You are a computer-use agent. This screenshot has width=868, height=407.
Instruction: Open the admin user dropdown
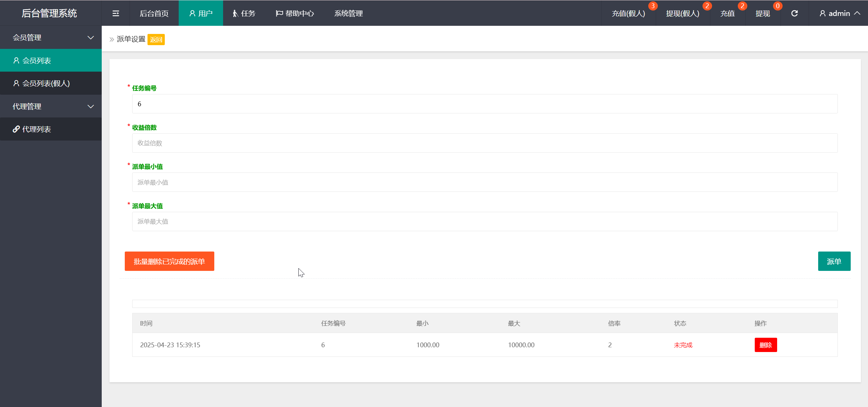pos(839,13)
